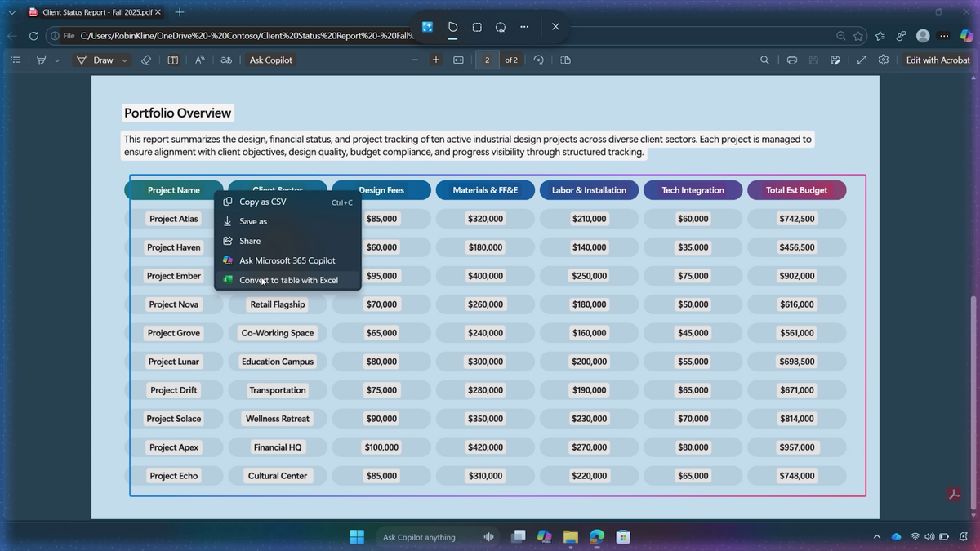Image resolution: width=980 pixels, height=551 pixels.
Task: Toggle the document contents pane
Action: [15, 60]
